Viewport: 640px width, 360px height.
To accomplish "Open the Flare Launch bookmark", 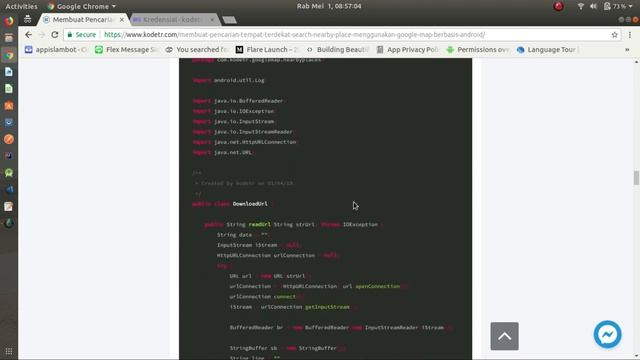I will (267, 49).
